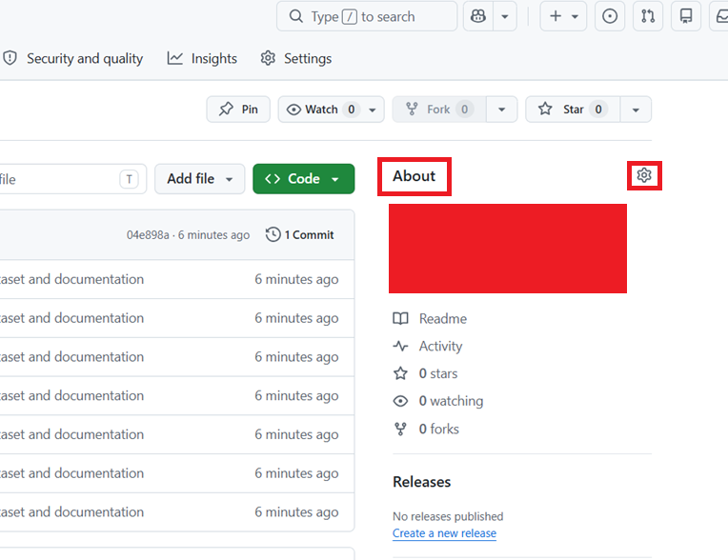Expand the Fork options arrow
This screenshot has width=728, height=560.
coord(502,110)
